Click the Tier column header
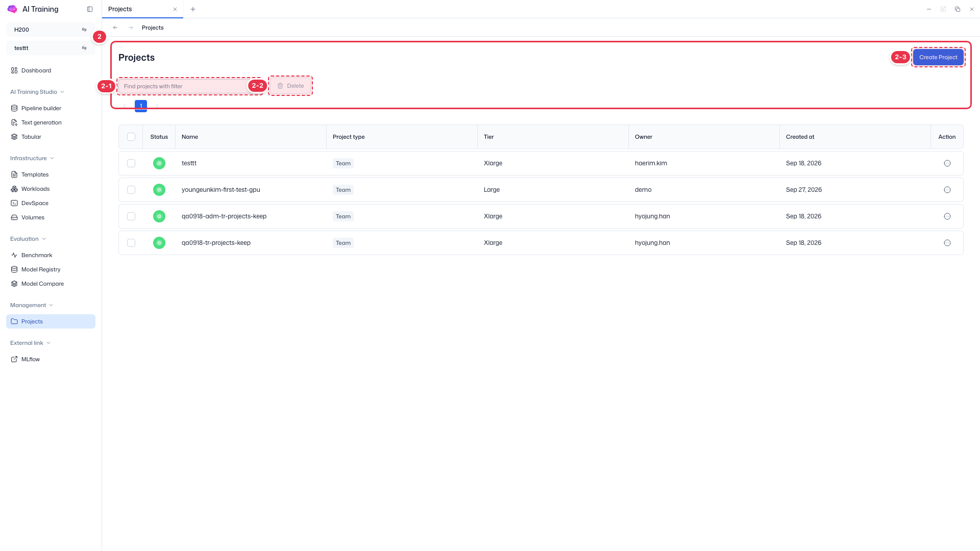Viewport: 980px width, 551px height. 553,137
